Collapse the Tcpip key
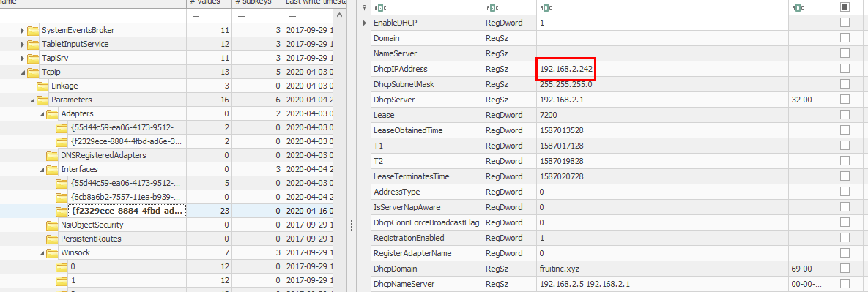The height and width of the screenshot is (292, 868). pos(23,72)
